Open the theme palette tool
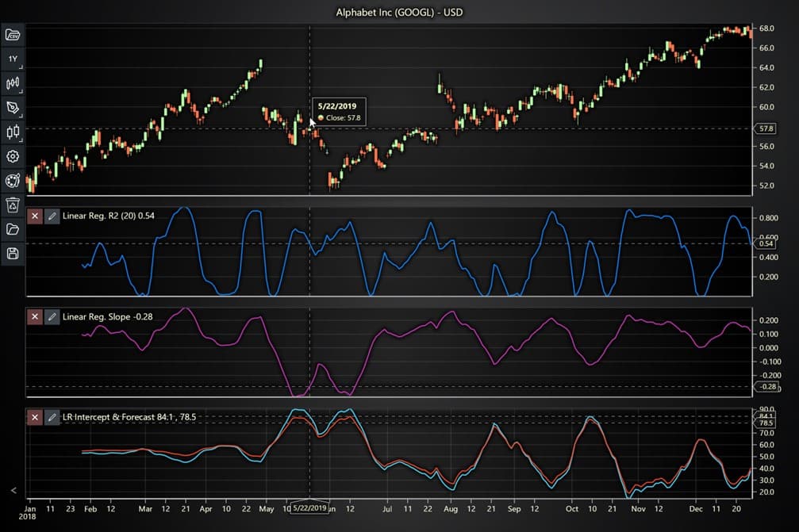This screenshot has height=532, width=799. (x=12, y=180)
